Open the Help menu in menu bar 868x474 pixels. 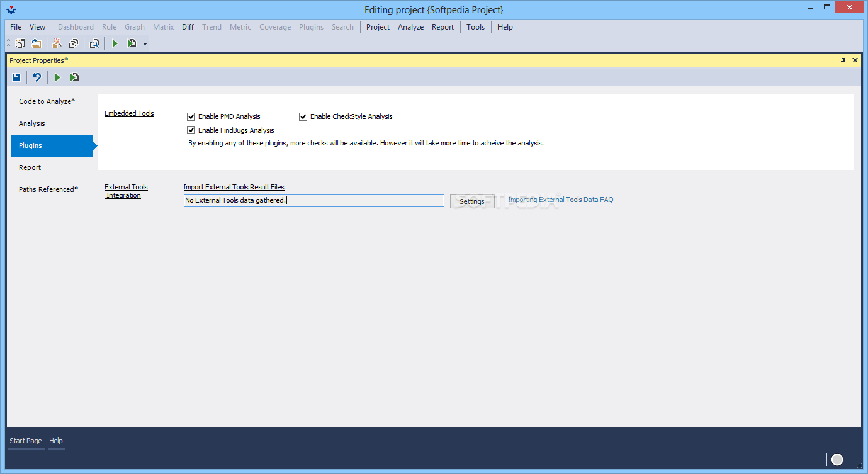point(505,27)
